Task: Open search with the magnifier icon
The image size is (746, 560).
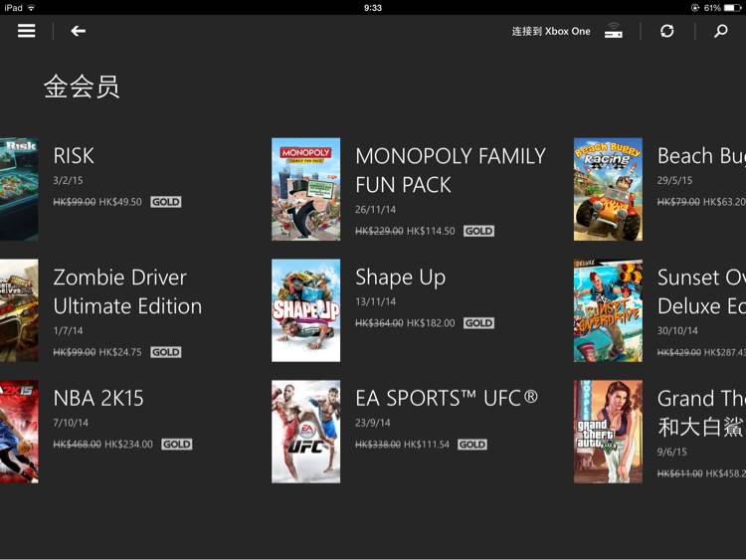Action: 721,31
